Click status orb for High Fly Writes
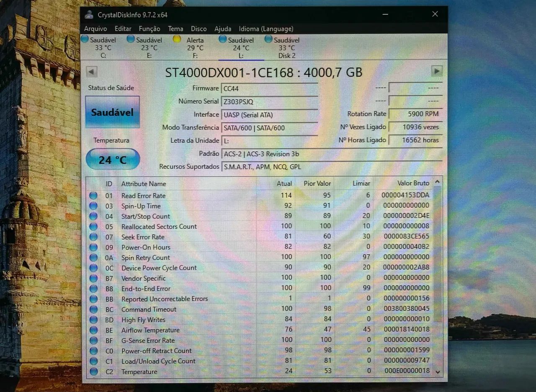Image resolution: width=536 pixels, height=392 pixels. (x=93, y=320)
